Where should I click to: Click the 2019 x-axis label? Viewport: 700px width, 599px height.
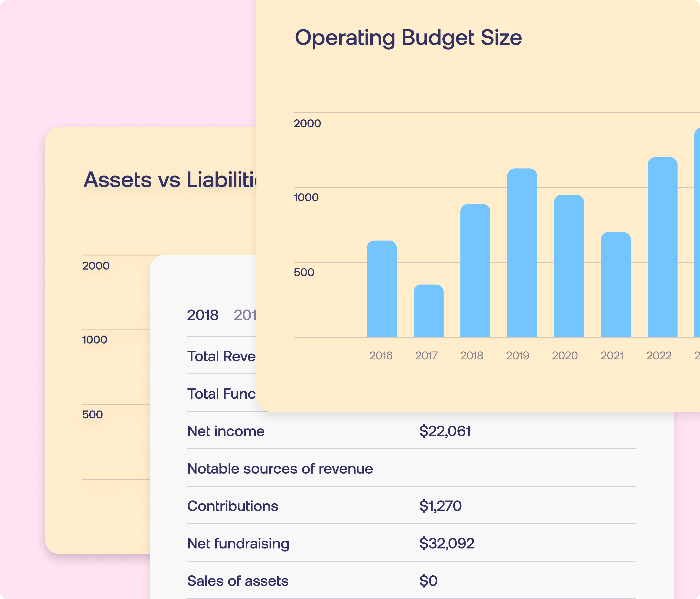click(518, 356)
